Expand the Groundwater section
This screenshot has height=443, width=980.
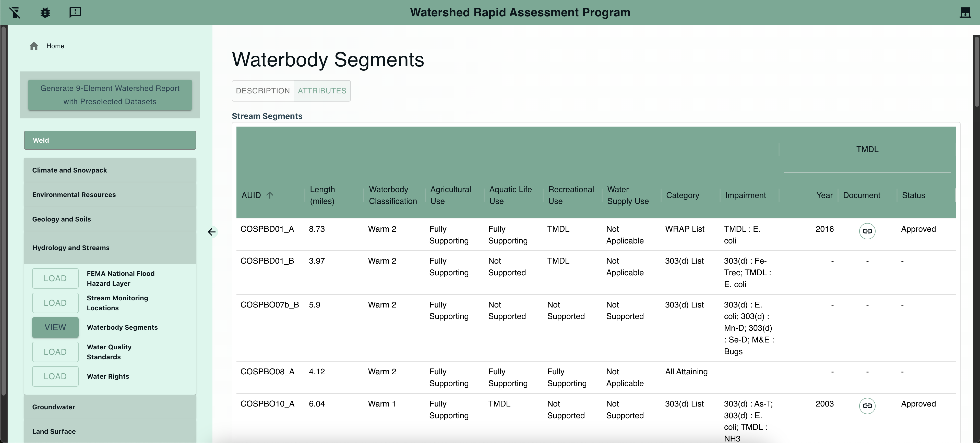pos(110,407)
